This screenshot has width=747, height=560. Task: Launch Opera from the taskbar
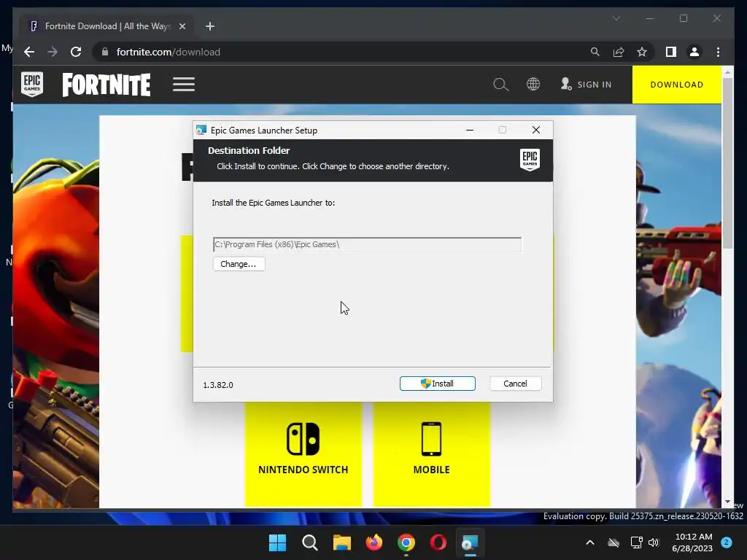pos(438,542)
